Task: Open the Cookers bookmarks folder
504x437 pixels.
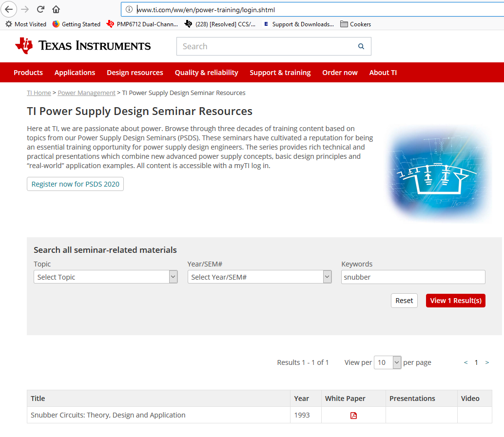Action: tap(355, 24)
